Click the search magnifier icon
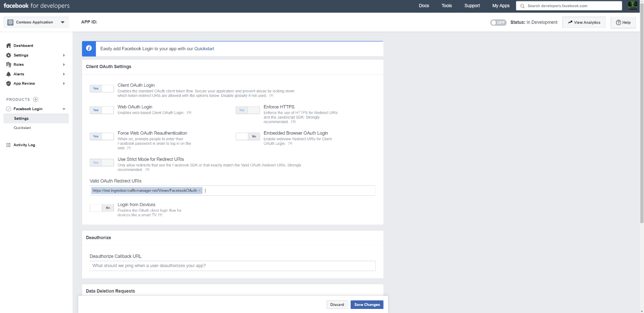The height and width of the screenshot is (313, 644). point(522,6)
